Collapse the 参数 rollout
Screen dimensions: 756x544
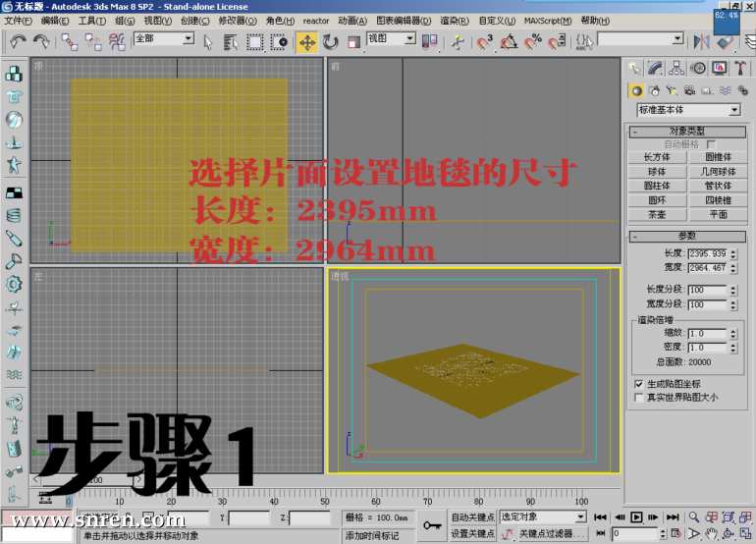[687, 236]
